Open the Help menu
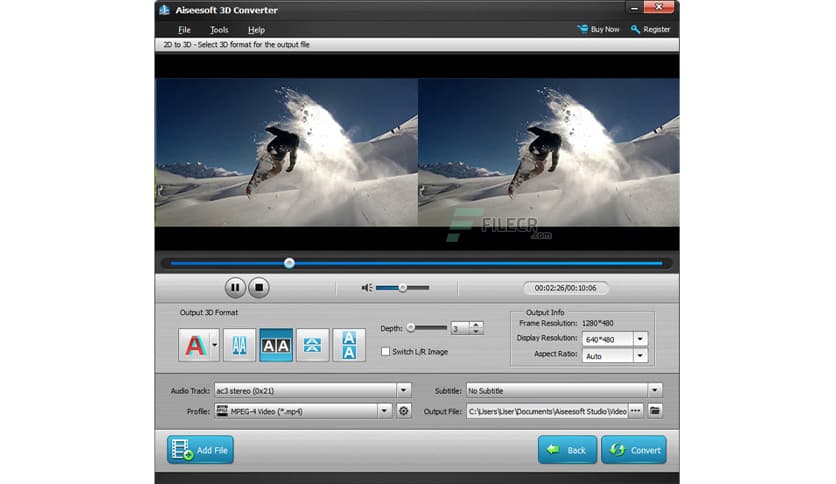 click(x=256, y=30)
